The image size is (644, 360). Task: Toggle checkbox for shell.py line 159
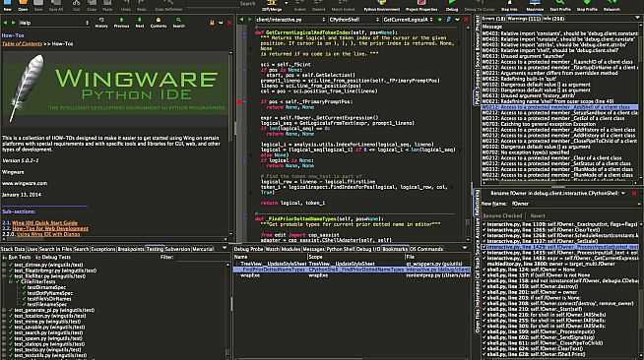point(483,286)
